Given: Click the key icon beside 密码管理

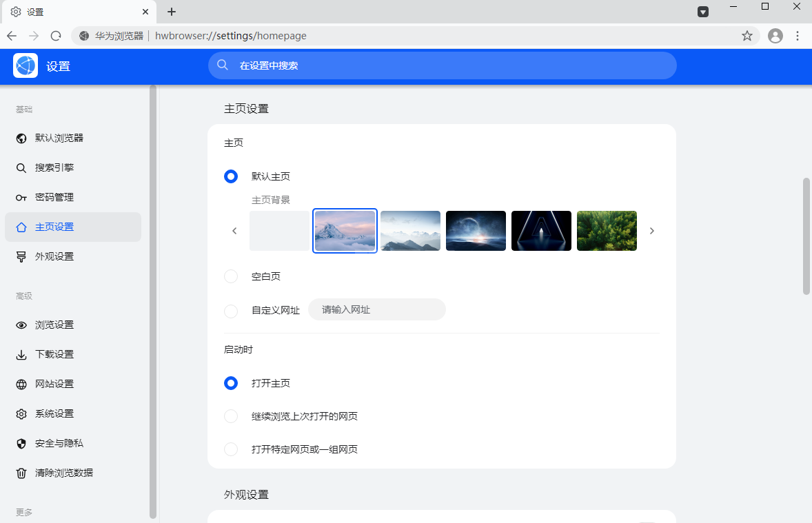Looking at the screenshot, I should (21, 197).
